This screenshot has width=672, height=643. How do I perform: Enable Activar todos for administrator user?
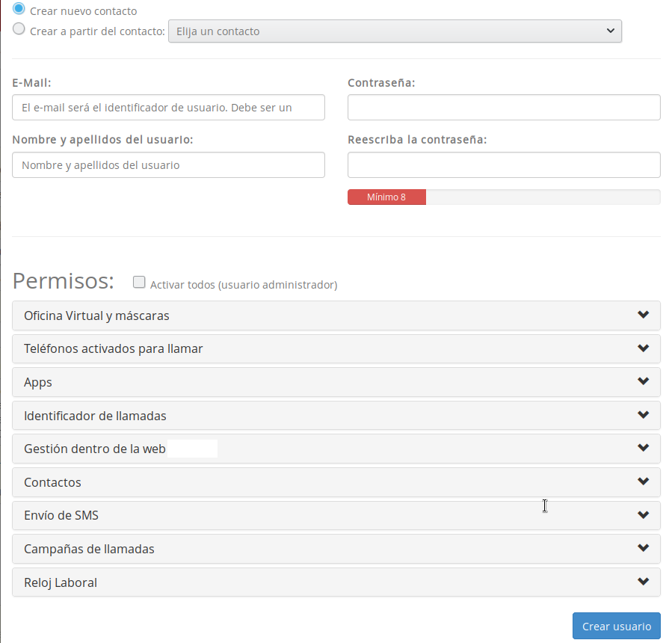[139, 282]
